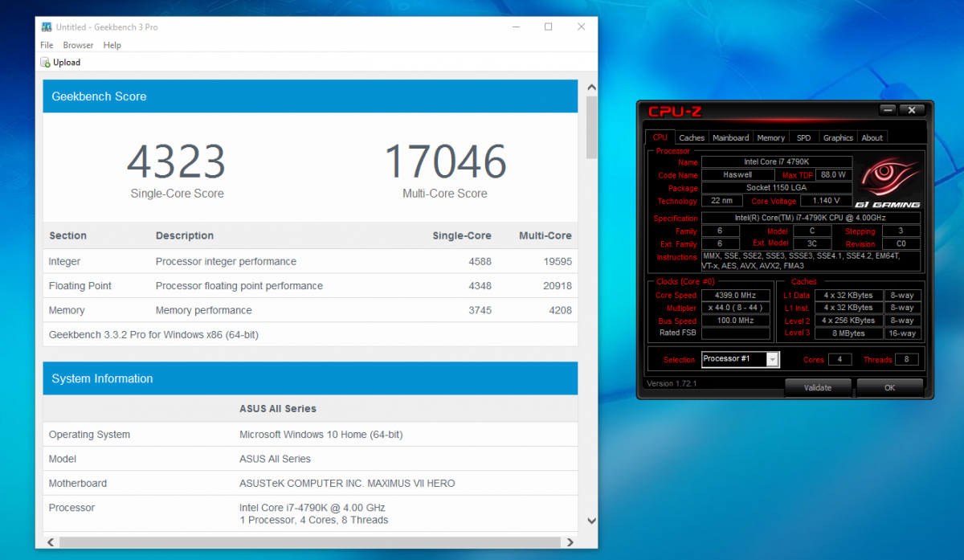Viewport: 964px width, 560px height.
Task: Show the Graphics tab in CPU-Z
Action: coord(838,137)
